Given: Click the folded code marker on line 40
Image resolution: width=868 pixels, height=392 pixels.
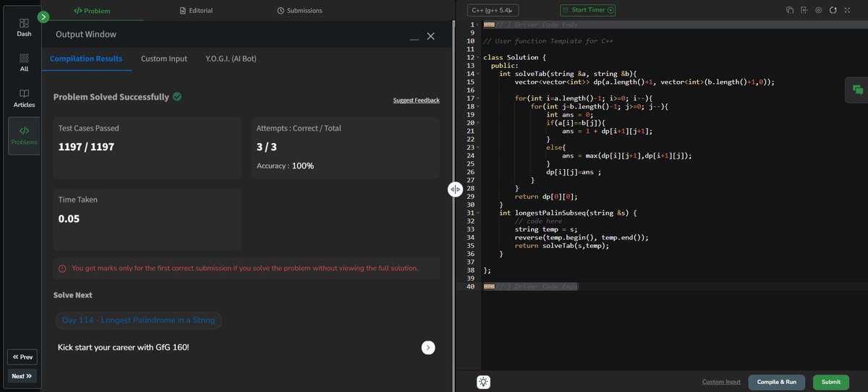Looking at the screenshot, I should click(x=489, y=286).
